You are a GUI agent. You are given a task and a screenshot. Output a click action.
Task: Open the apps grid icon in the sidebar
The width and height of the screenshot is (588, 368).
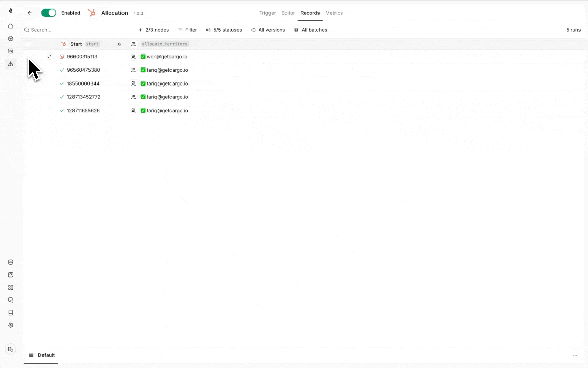pyautogui.click(x=11, y=288)
